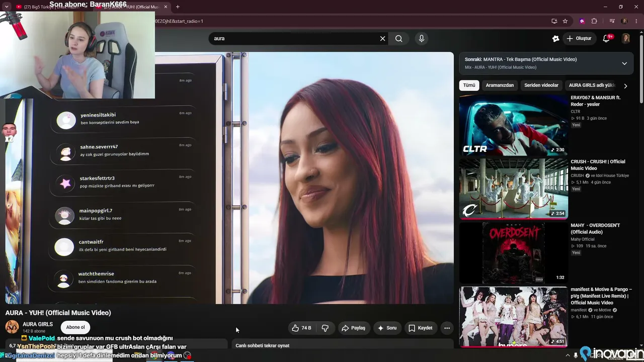Select the AURA GIRLS adlı yükle chip
644x362 pixels.
(592, 85)
